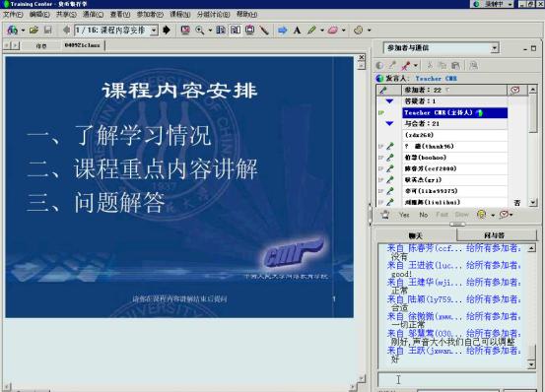Image resolution: width=545 pixels, height=392 pixels.
Task: Toggle microphone for like99275 participant
Action: (x=390, y=191)
